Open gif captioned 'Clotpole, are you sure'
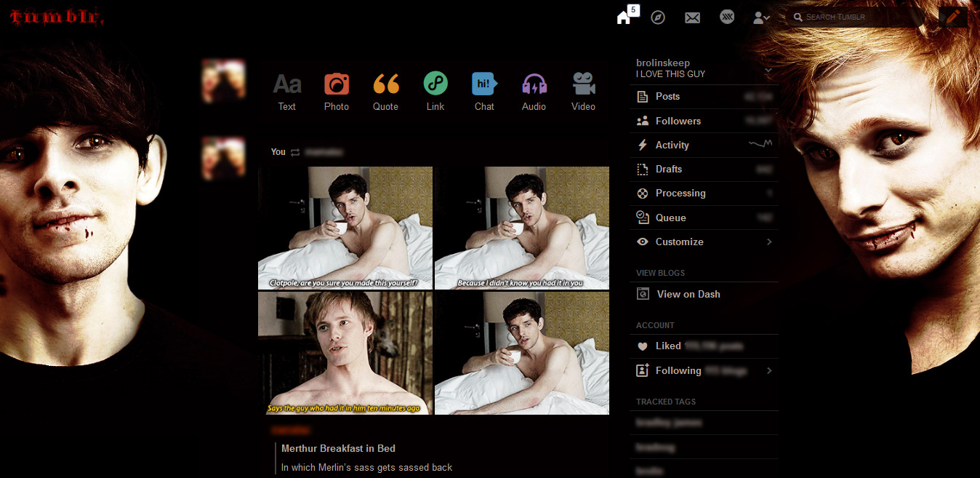 tap(345, 228)
